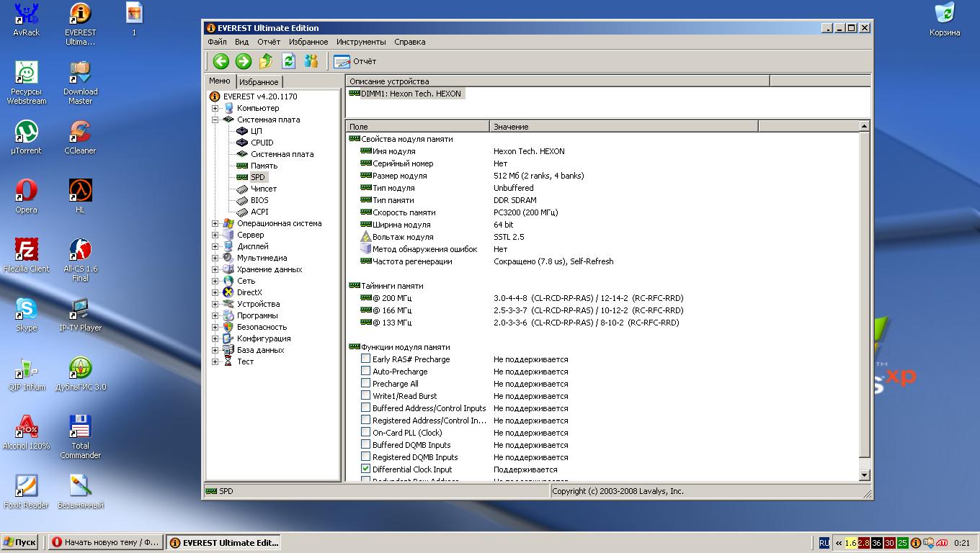Go back with the green left arrow

221,61
